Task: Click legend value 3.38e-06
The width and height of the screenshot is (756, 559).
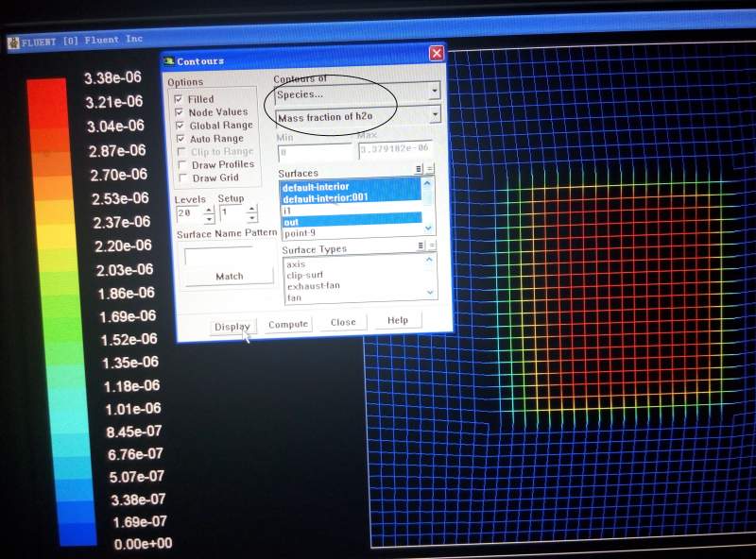Action: (112, 78)
